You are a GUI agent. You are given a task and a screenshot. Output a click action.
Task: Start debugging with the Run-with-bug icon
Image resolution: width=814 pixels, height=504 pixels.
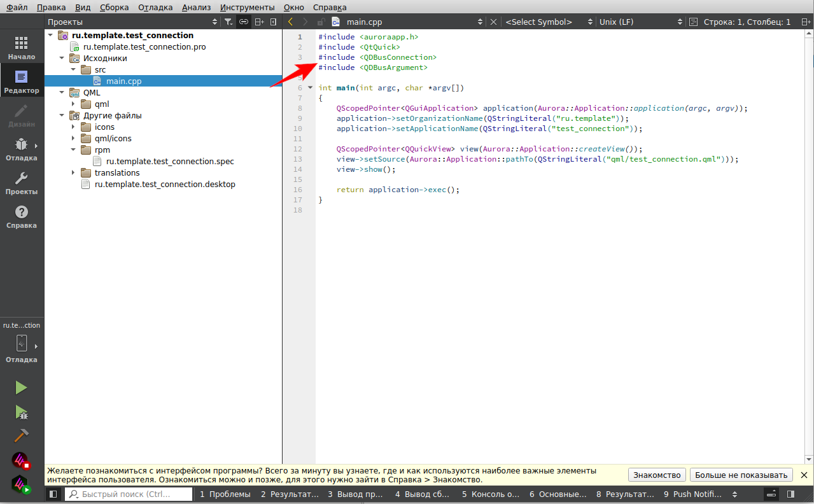click(21, 412)
